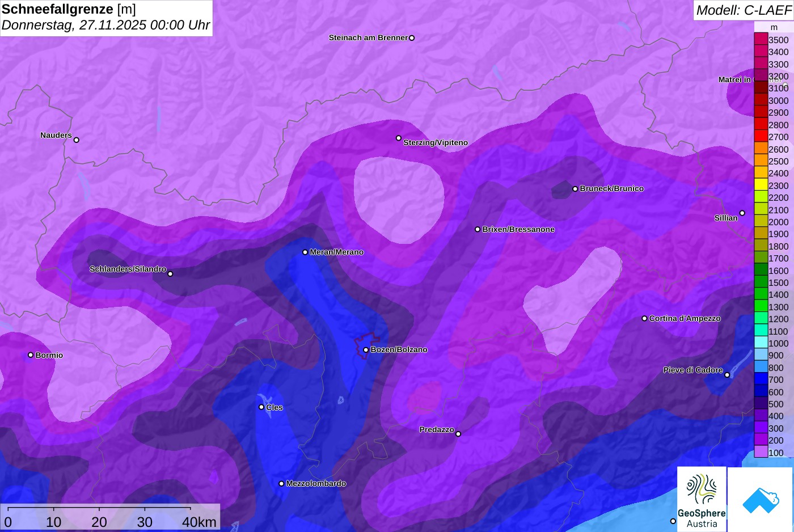
Task: Click the Cortina d'Ampezzo marker dot
Action: [x=644, y=318]
